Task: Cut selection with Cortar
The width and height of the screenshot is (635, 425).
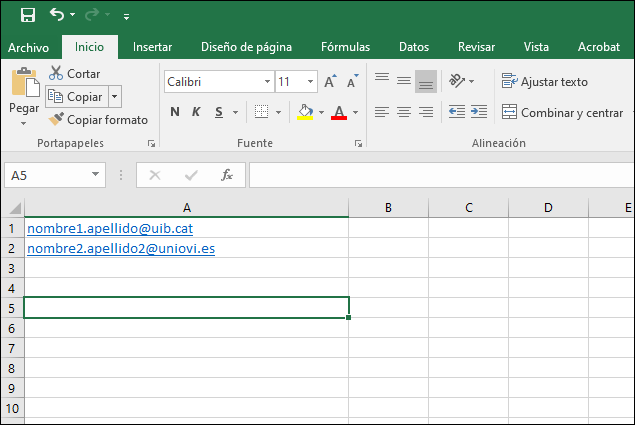Action: (75, 73)
